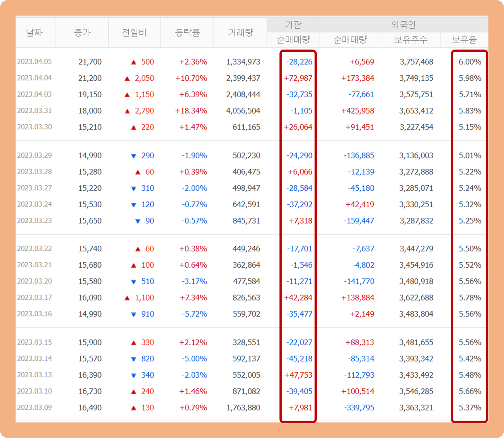Click the 보유주수 column header
Image resolution: width=504 pixels, height=438 pixels.
click(x=410, y=40)
